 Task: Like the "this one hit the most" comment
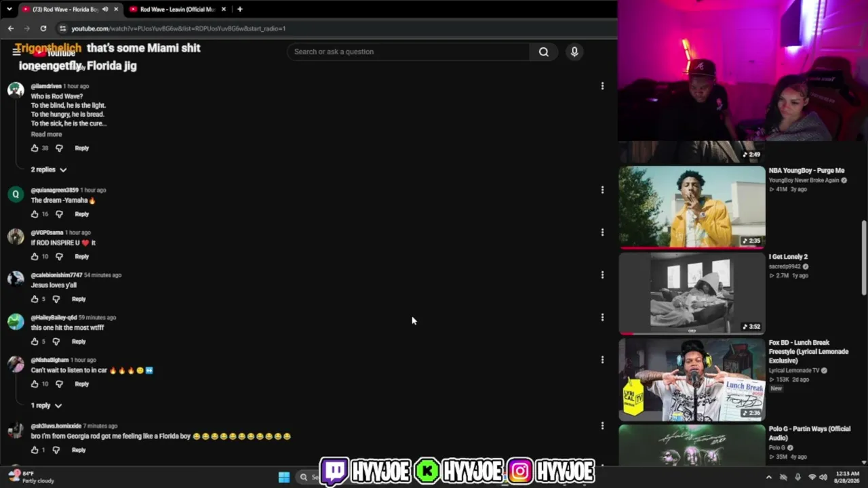(35, 342)
